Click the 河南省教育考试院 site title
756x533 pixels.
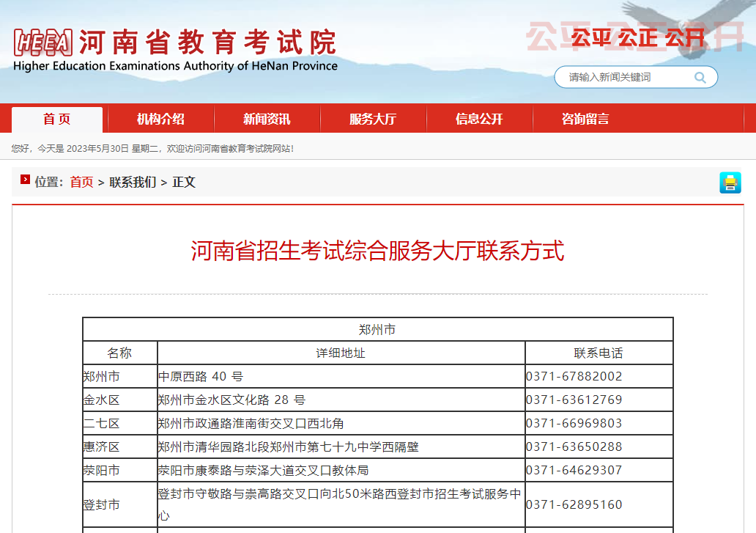click(x=208, y=43)
